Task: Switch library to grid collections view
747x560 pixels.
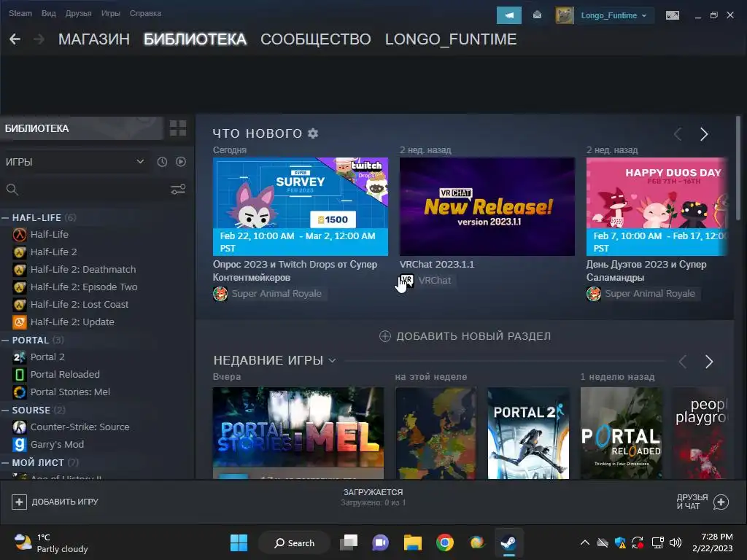Action: point(178,128)
